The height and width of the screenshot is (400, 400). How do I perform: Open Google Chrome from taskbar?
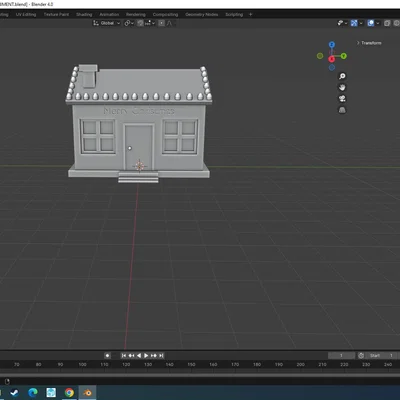click(x=69, y=393)
